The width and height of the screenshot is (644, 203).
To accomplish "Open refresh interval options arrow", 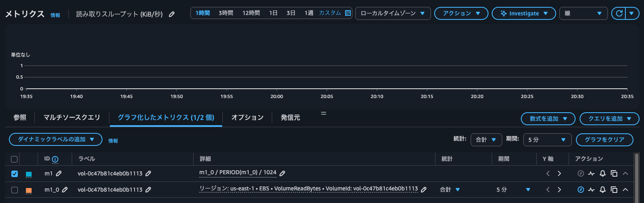I will pos(632,13).
